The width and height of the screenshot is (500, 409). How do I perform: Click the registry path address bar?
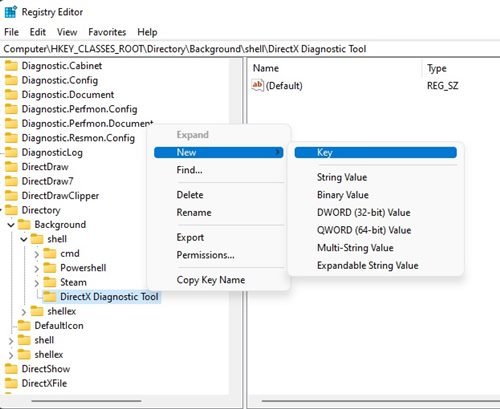(250, 49)
